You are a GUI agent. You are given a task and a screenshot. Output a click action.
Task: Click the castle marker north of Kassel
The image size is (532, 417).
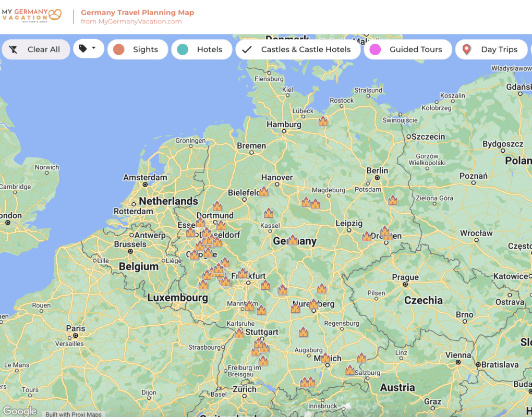pyautogui.click(x=269, y=213)
